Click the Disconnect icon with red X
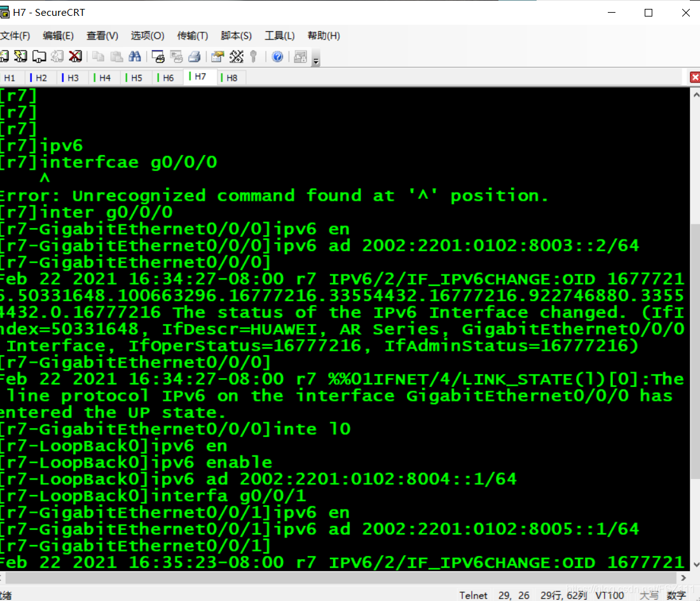The height and width of the screenshot is (601, 700). (x=76, y=57)
